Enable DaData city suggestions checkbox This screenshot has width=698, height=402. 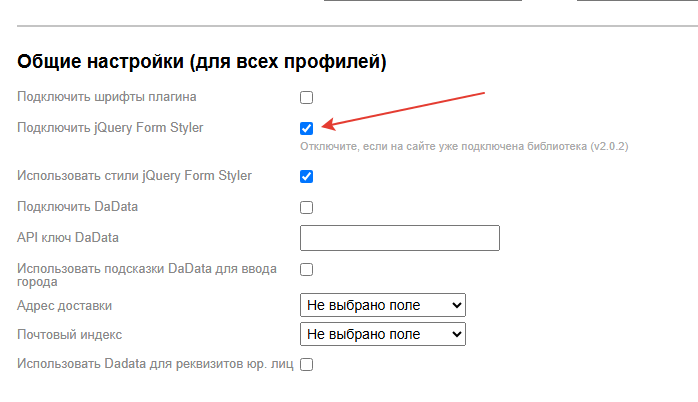click(x=306, y=269)
